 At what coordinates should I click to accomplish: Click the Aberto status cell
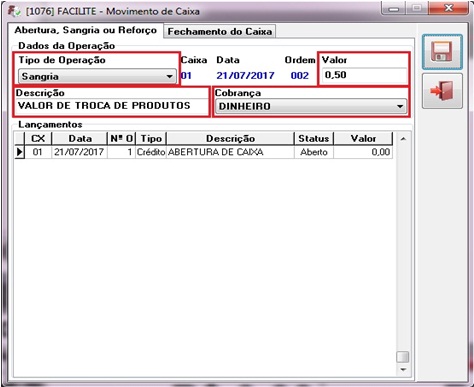click(x=314, y=152)
